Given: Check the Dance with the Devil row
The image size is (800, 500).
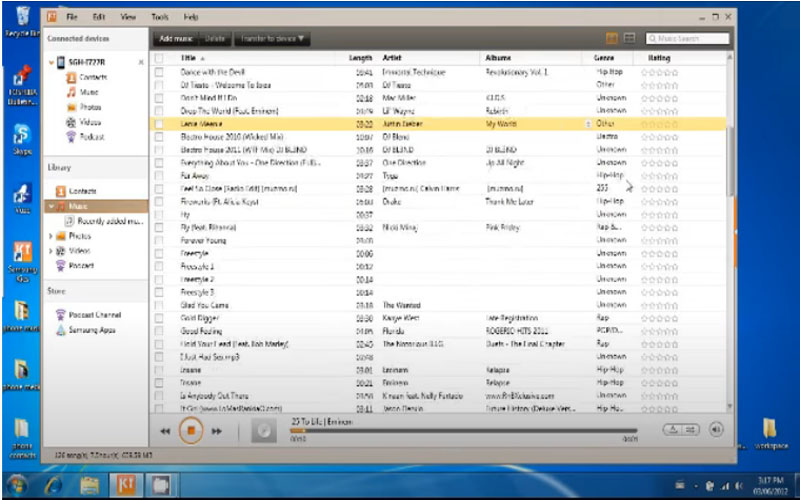Looking at the screenshot, I should click(159, 72).
